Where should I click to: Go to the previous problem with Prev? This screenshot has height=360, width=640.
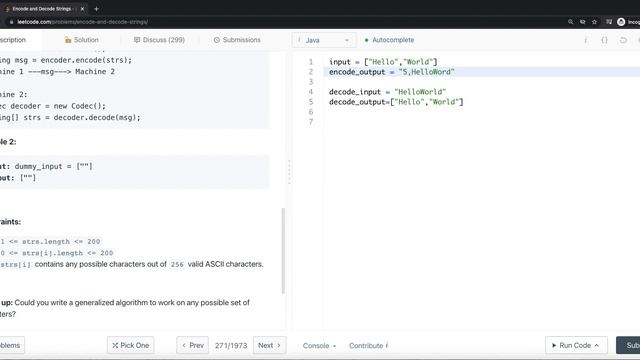[193, 345]
